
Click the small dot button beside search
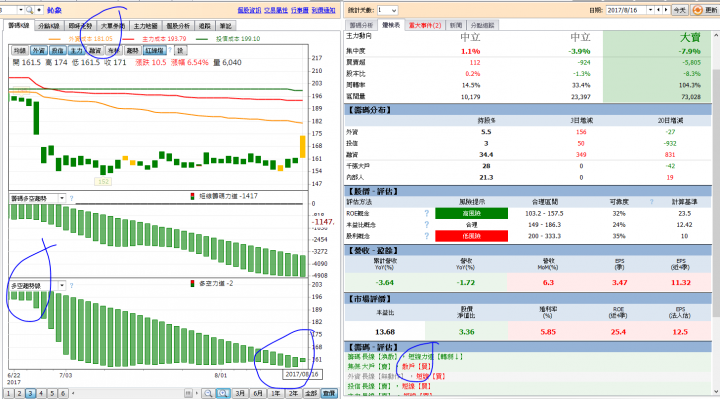pyautogui.click(x=39, y=10)
